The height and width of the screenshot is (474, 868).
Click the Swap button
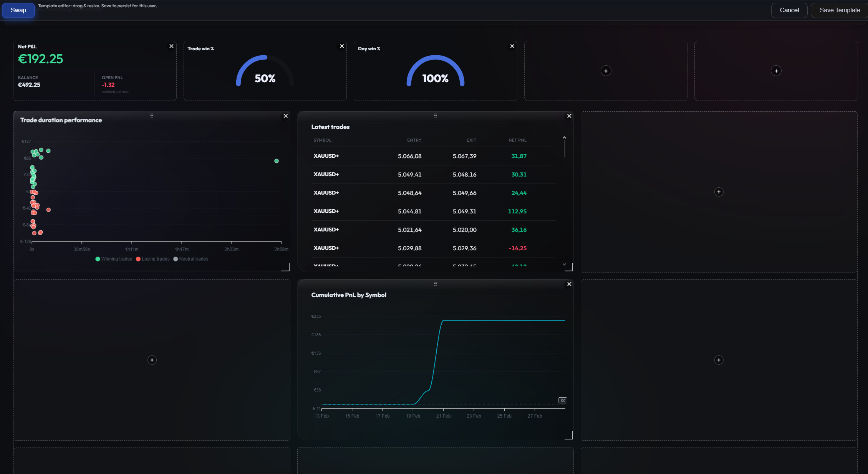[x=18, y=10]
